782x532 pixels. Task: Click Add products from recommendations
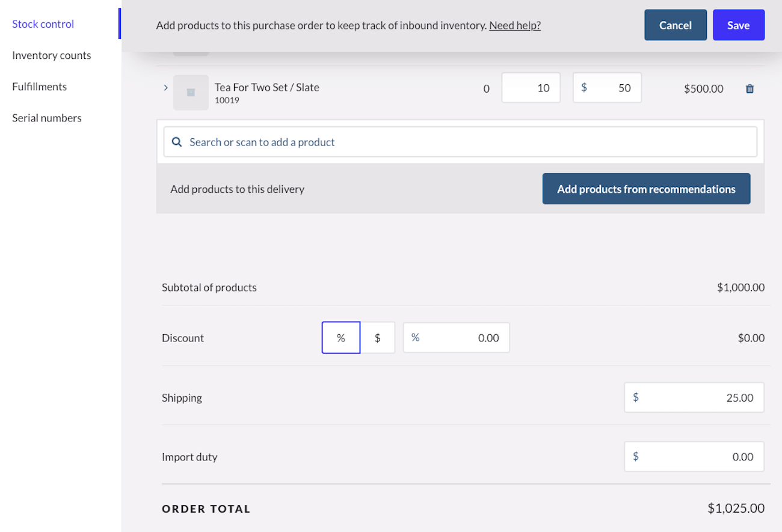tap(646, 189)
